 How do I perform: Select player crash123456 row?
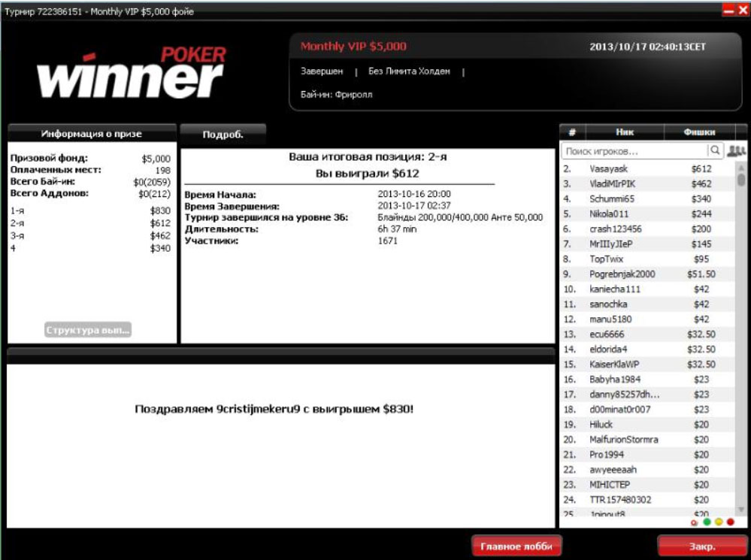click(x=647, y=229)
